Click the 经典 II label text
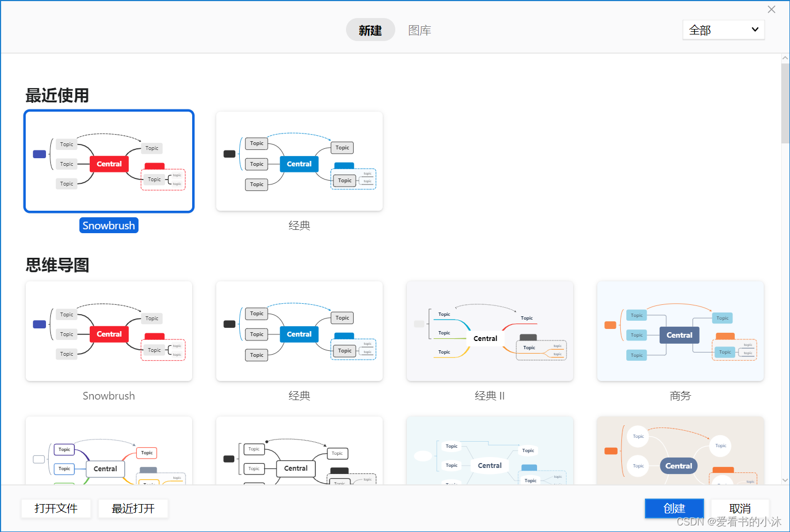The height and width of the screenshot is (532, 790). (x=489, y=396)
